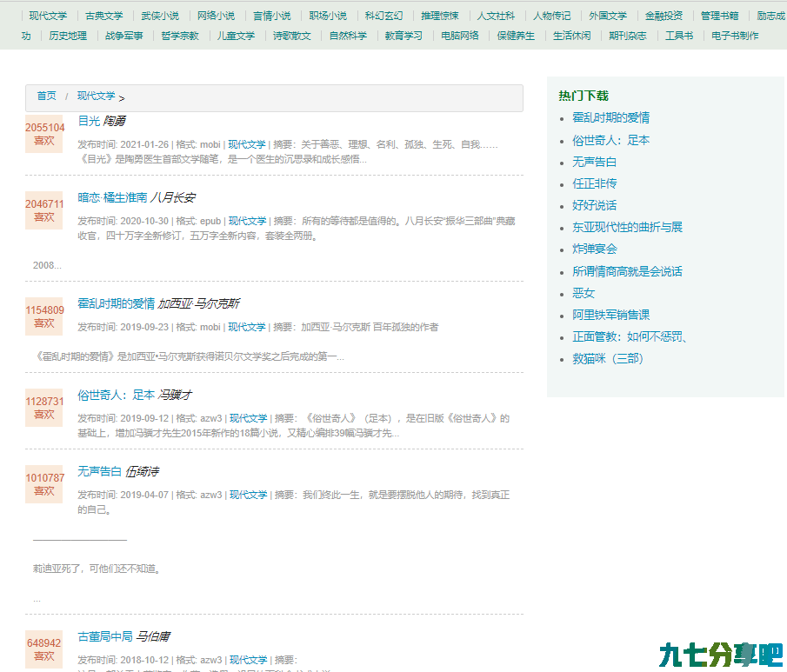
Task: Open the 人物传记 category
Action: [551, 16]
